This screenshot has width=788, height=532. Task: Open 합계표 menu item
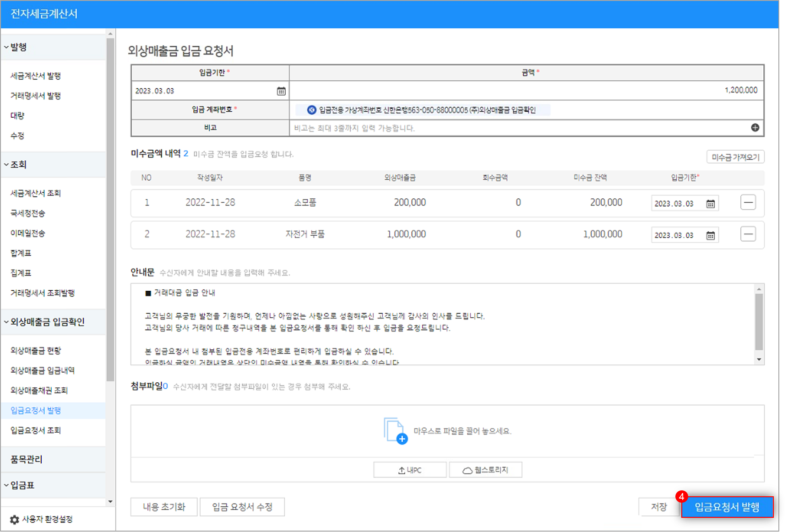21,253
